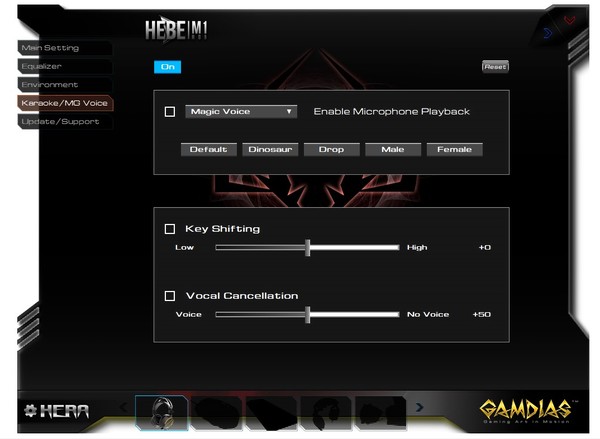Image resolution: width=600 pixels, height=439 pixels.
Task: Click the +50 Vocal Cancellation value
Action: (482, 315)
